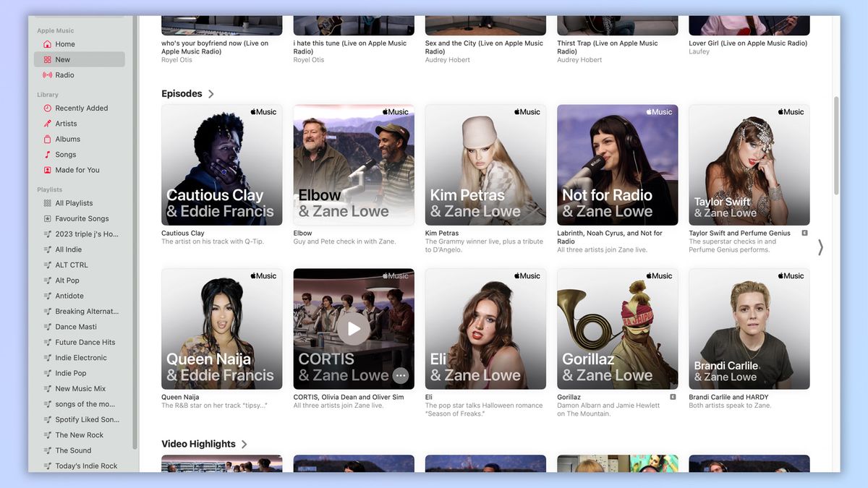Click 'i hate this tune' track title

350,47
